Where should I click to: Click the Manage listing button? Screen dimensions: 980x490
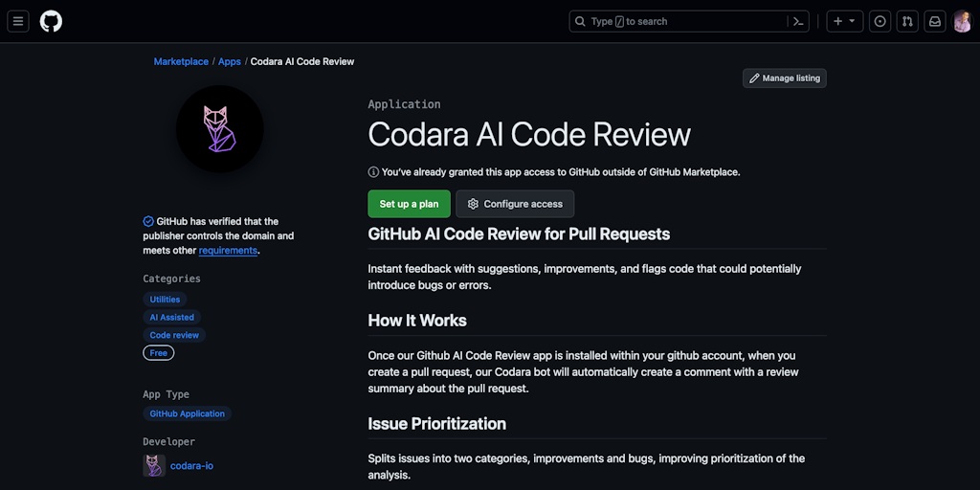point(784,78)
